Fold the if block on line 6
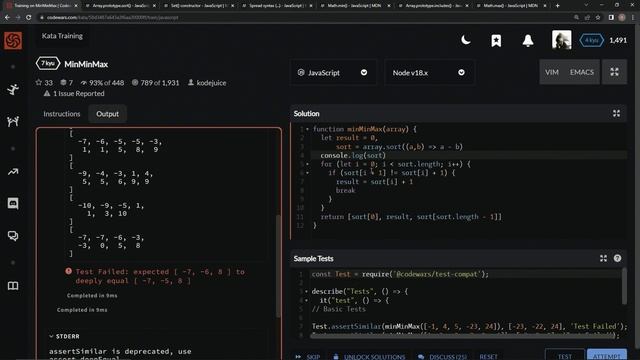 click(307, 173)
